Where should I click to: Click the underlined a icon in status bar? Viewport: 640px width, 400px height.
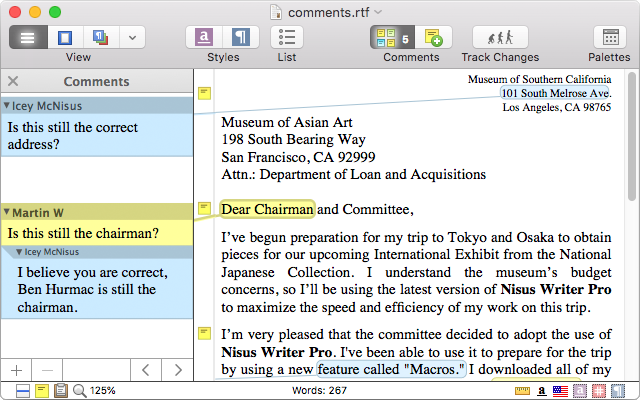(x=542, y=391)
